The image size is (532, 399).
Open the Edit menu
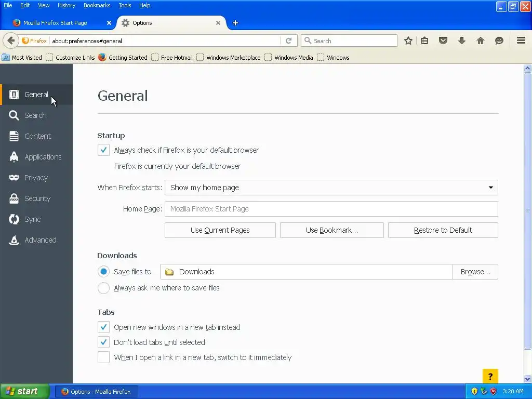(x=25, y=5)
